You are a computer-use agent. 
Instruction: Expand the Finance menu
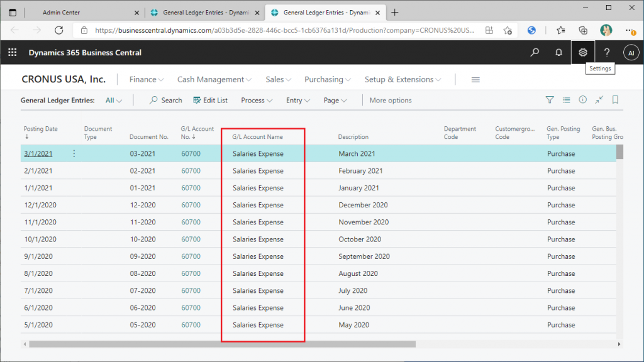tap(146, 79)
